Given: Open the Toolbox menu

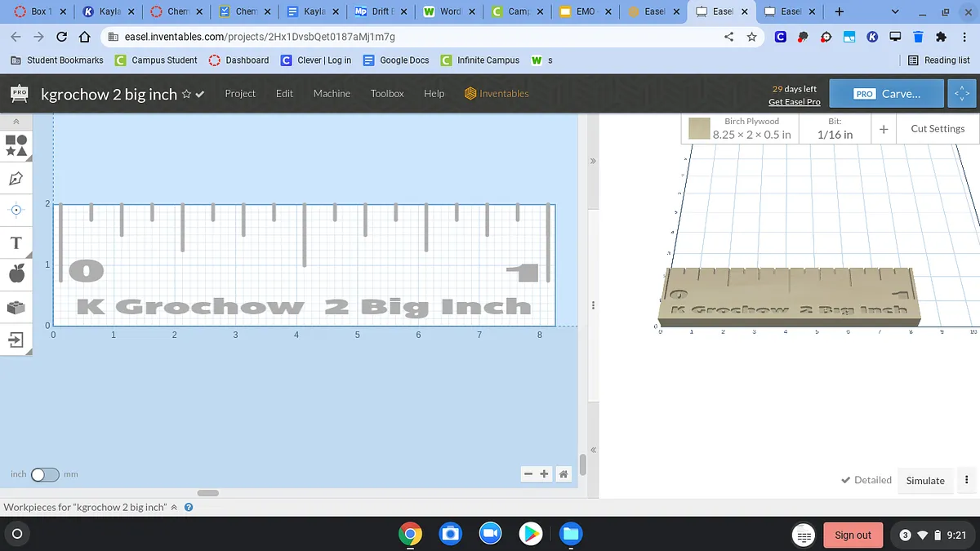Looking at the screenshot, I should (387, 93).
